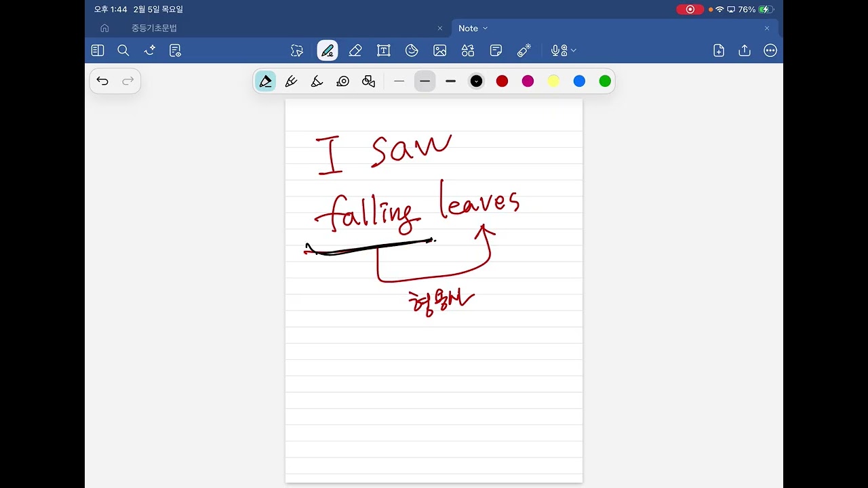
Task: Switch to the Note tab
Action: pos(468,28)
